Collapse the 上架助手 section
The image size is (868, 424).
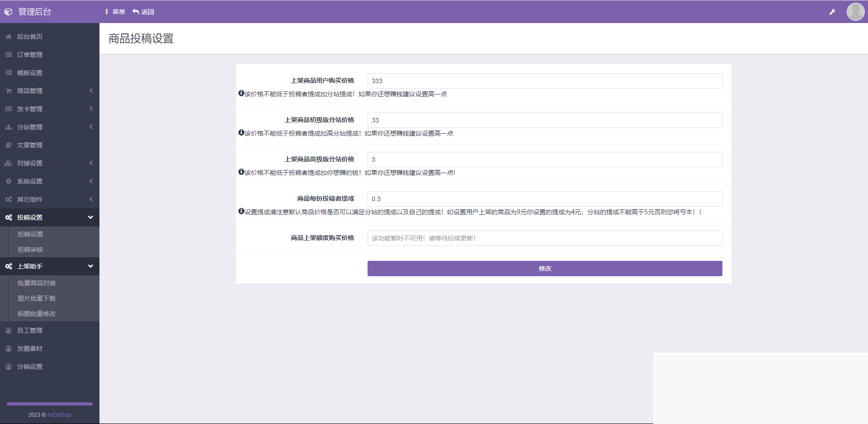tap(90, 266)
